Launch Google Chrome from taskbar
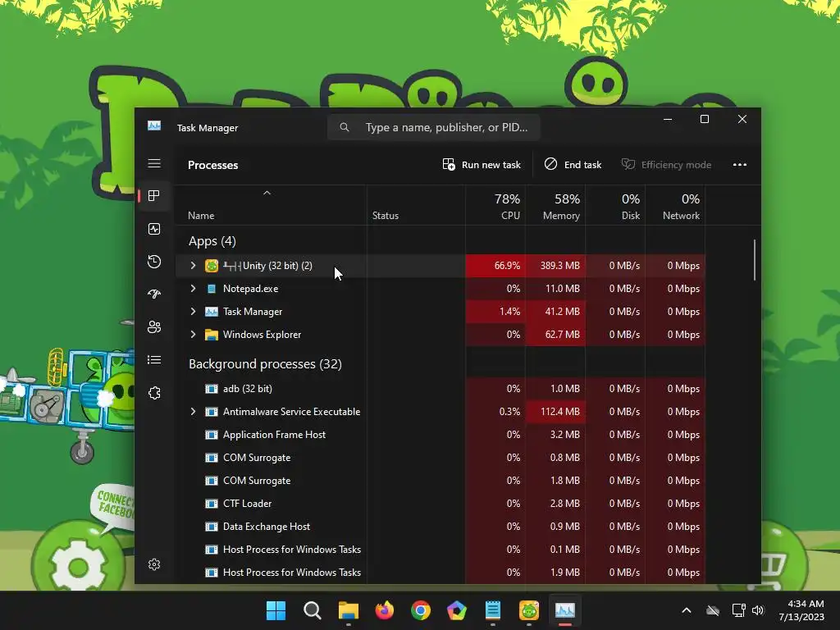This screenshot has height=630, width=840. coord(421,610)
